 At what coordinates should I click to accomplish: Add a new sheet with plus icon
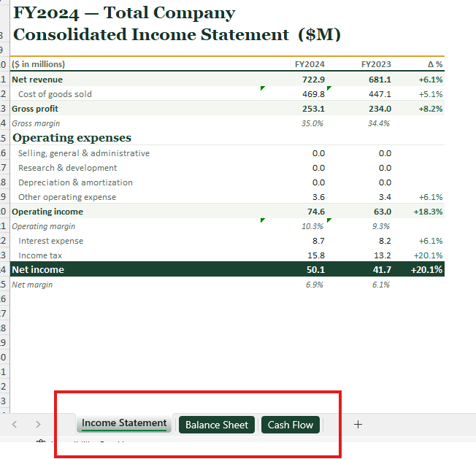358,424
